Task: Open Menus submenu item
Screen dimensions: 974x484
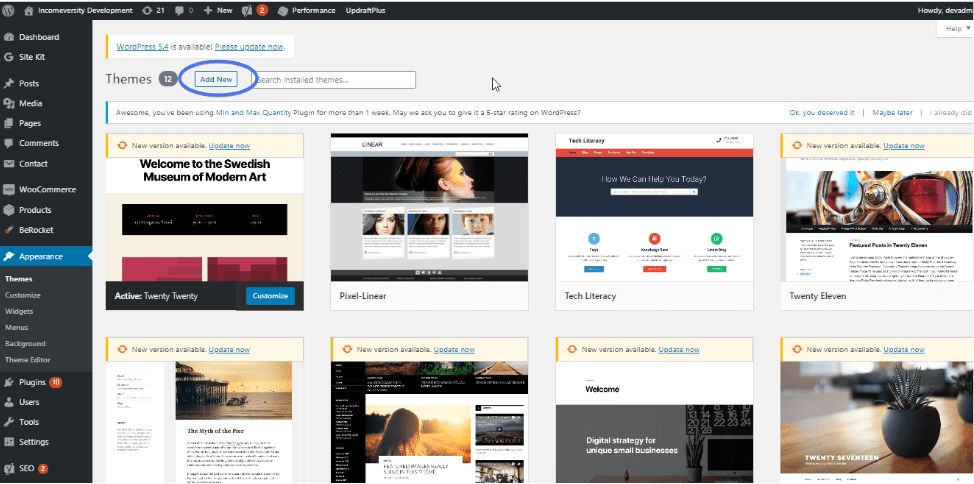Action: click(x=17, y=327)
